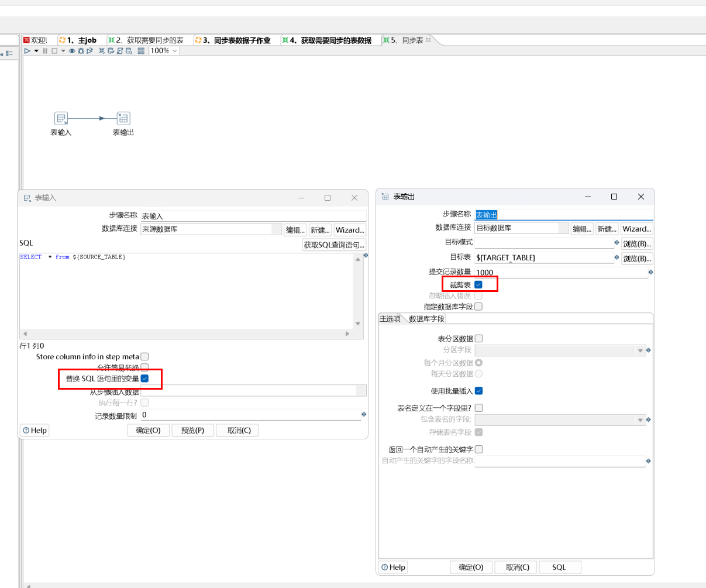
Task: Pause the transformation using the pause icon
Action: (44, 51)
